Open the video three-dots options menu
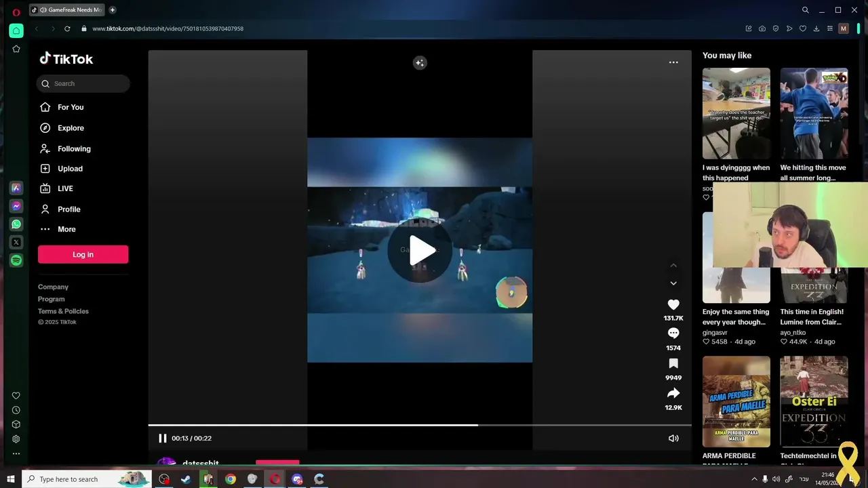The width and height of the screenshot is (868, 488). [x=673, y=62]
